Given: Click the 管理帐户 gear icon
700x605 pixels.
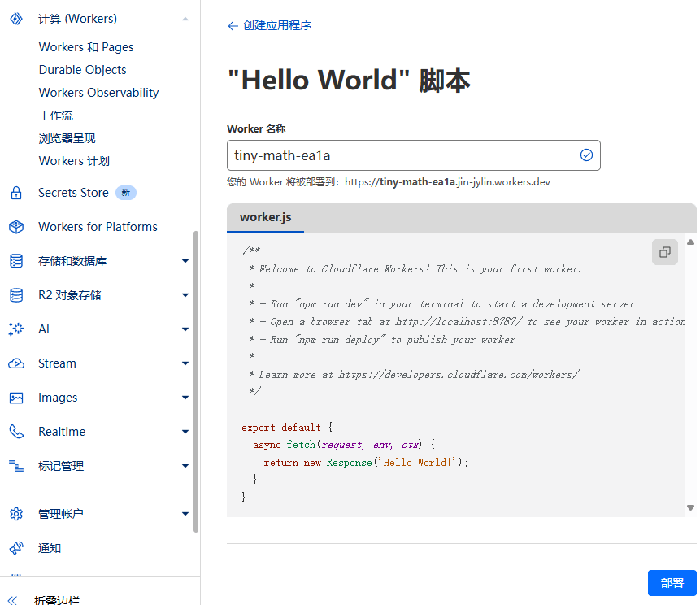Looking at the screenshot, I should pyautogui.click(x=16, y=514).
